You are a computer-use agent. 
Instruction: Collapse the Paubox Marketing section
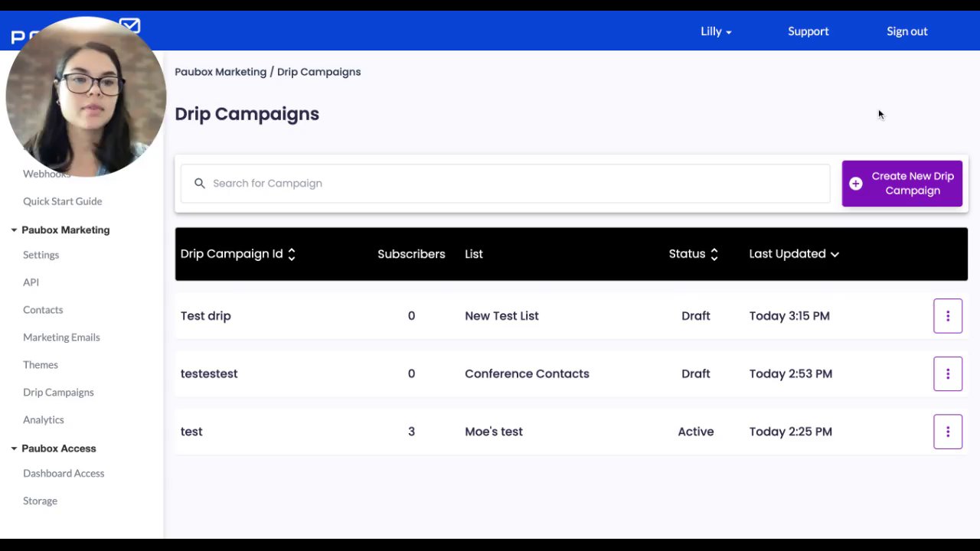14,230
